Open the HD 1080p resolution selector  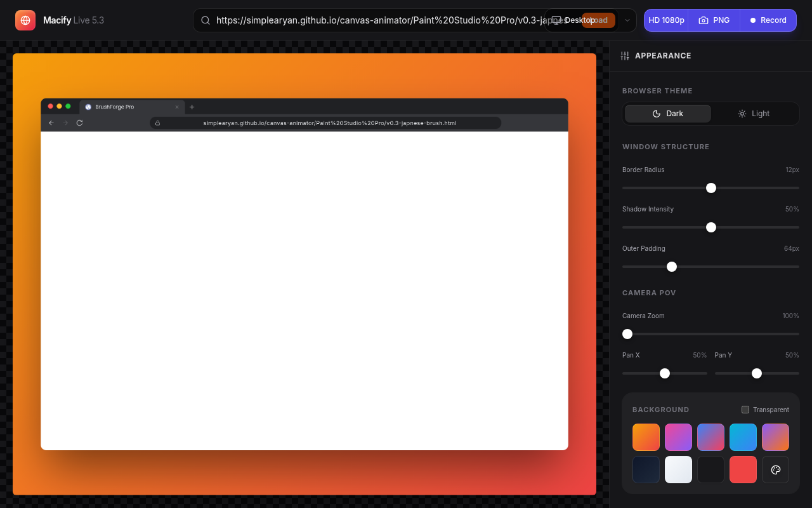point(666,20)
